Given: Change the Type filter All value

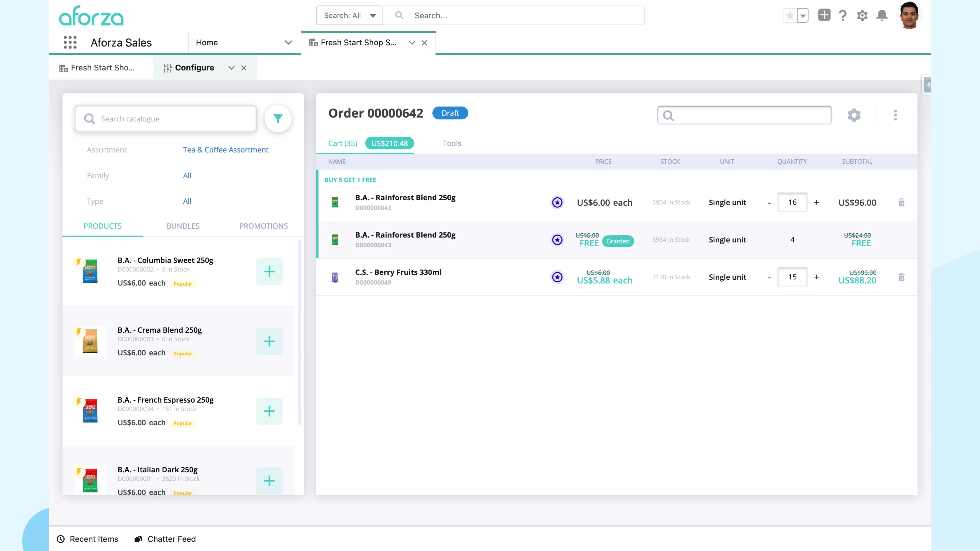Looking at the screenshot, I should 187,202.
